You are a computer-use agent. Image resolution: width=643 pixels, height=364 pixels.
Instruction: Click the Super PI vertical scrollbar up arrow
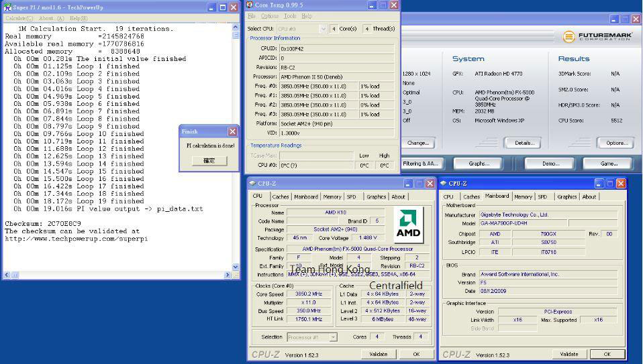click(236, 27)
